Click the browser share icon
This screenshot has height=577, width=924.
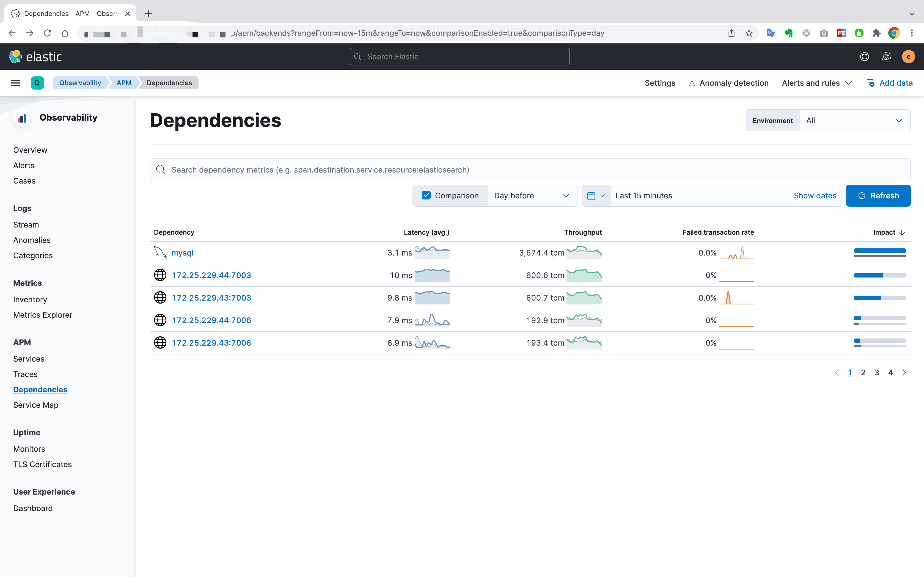pyautogui.click(x=731, y=33)
